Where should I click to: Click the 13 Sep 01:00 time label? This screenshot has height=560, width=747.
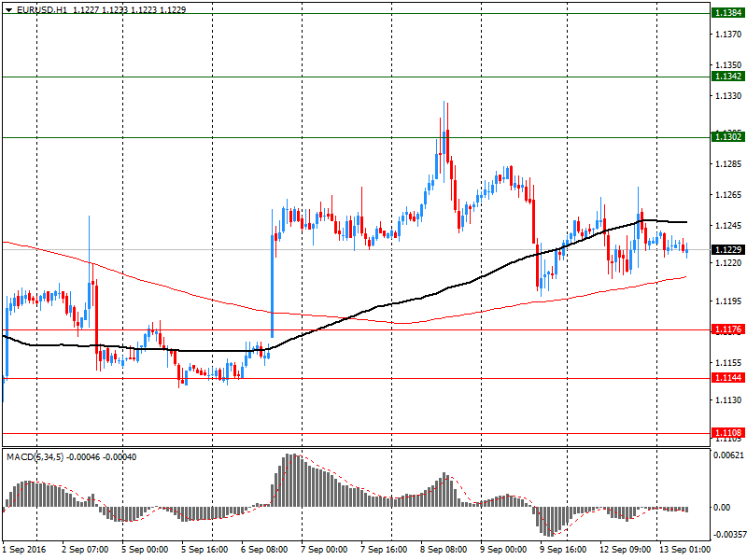coord(684,550)
